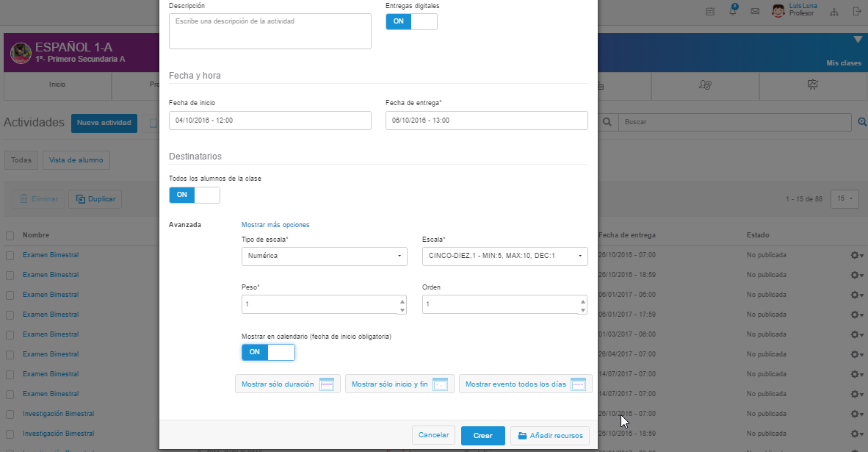The image size is (868, 452).
Task: Click the advanced search magnifier icon
Action: (x=862, y=122)
